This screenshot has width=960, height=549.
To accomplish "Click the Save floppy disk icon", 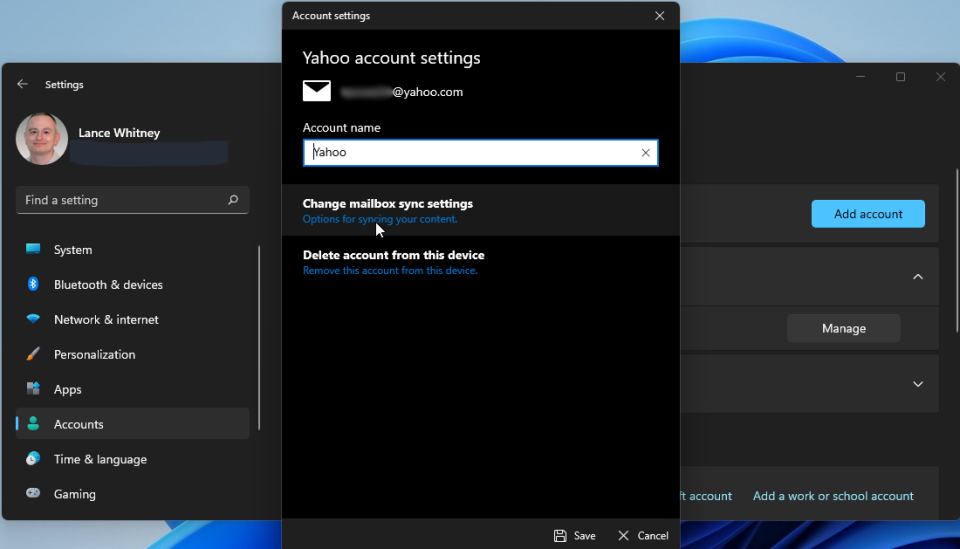I will 560,536.
